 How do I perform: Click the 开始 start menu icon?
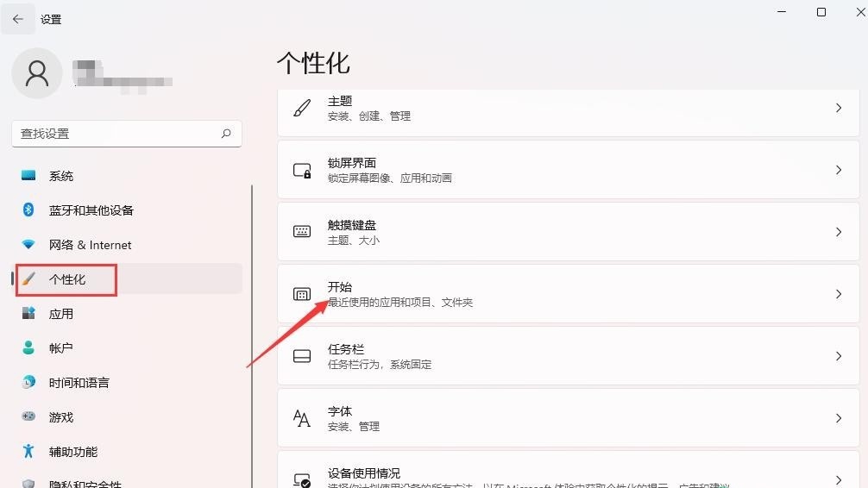coord(302,294)
